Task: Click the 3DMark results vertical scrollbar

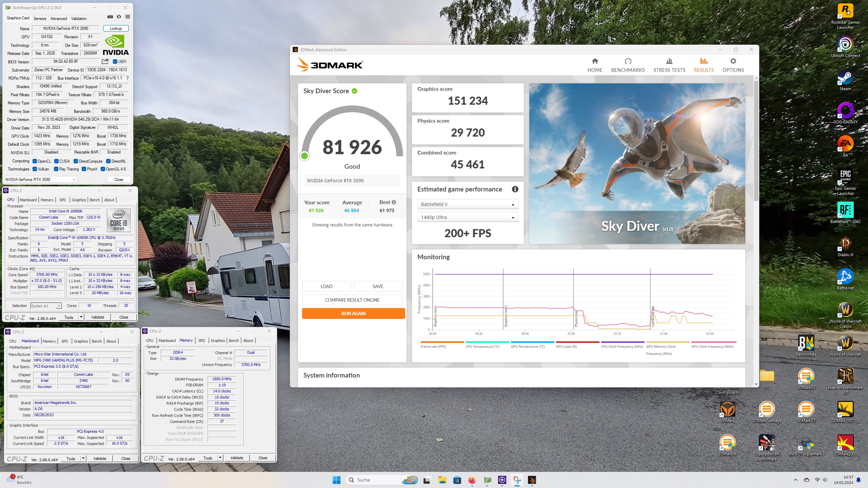Action: point(756,141)
